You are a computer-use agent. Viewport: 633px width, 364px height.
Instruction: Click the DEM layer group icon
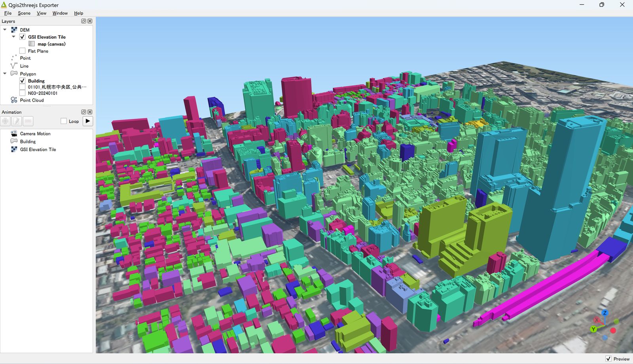tap(14, 30)
